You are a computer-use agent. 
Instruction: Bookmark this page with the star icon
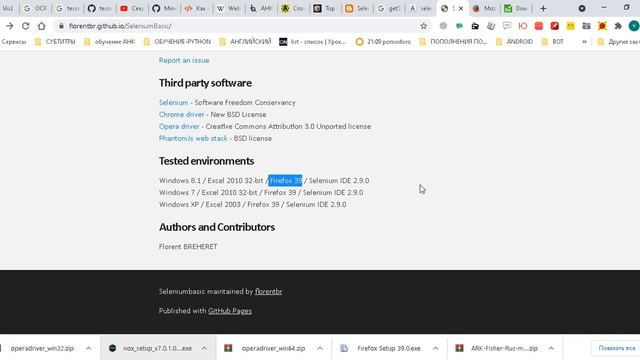(x=424, y=26)
